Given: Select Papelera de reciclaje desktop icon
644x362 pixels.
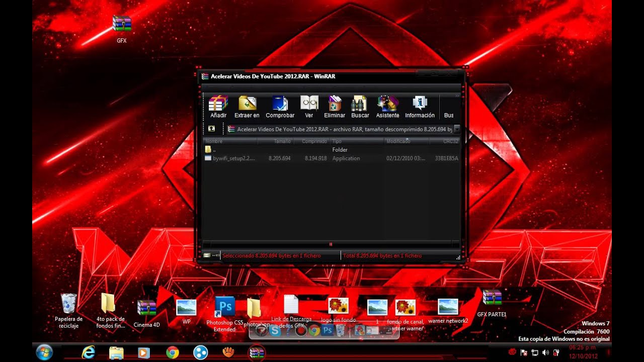Looking at the screenshot, I should point(69,311).
